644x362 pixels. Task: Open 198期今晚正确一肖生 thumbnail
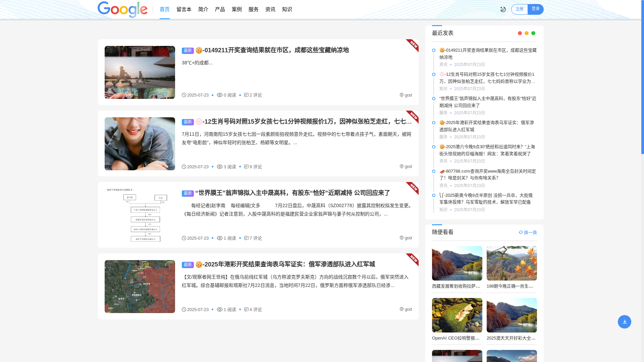click(x=512, y=263)
